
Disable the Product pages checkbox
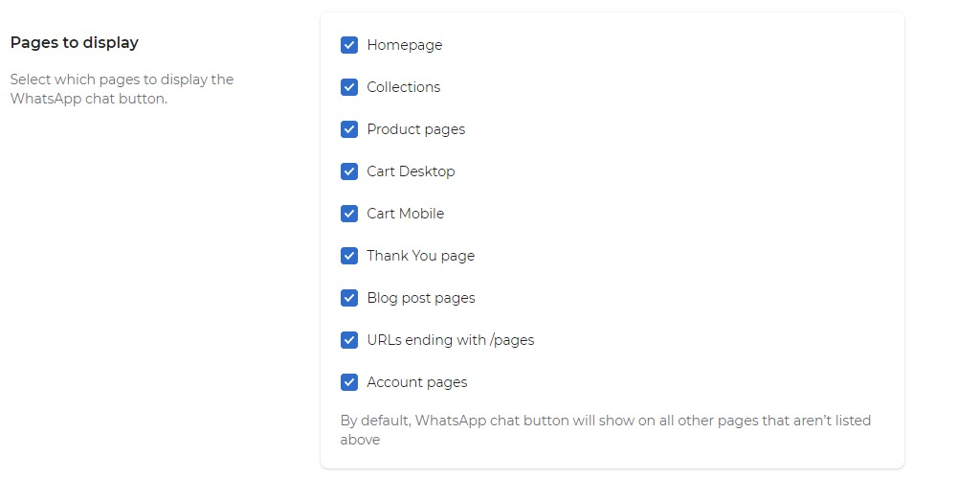pyautogui.click(x=349, y=129)
